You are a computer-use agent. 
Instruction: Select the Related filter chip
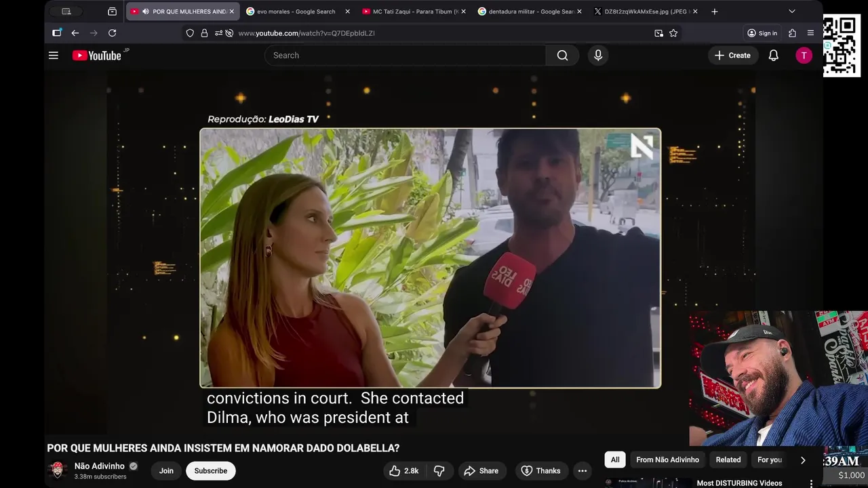[728, 460]
